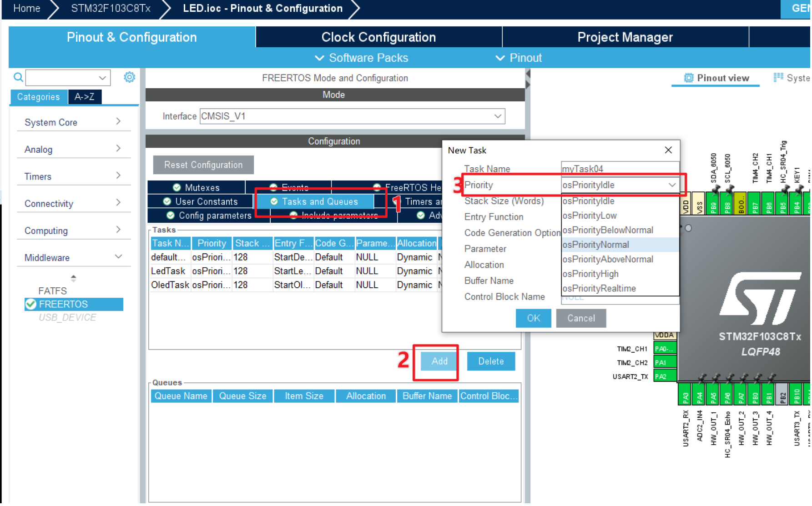
Task: Switch to Clock Configuration tab
Action: (378, 37)
